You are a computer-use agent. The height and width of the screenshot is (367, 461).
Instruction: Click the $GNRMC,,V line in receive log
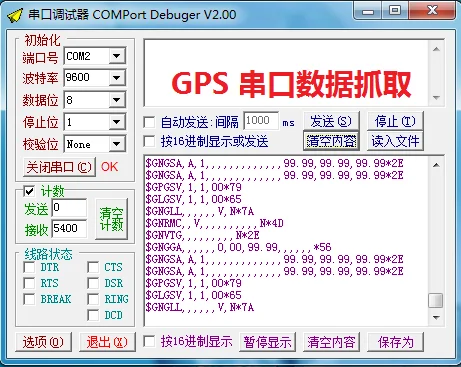tap(214, 223)
